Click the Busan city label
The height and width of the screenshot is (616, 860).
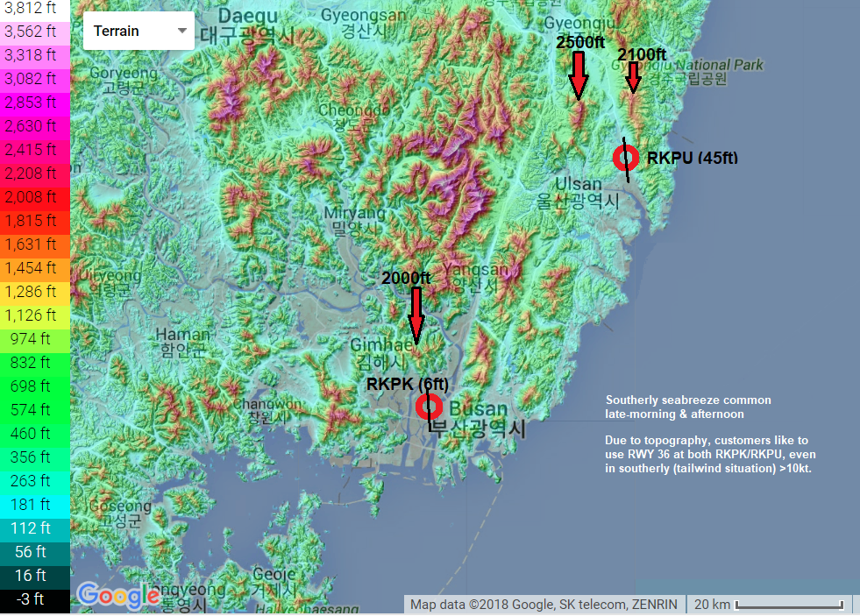tap(479, 409)
